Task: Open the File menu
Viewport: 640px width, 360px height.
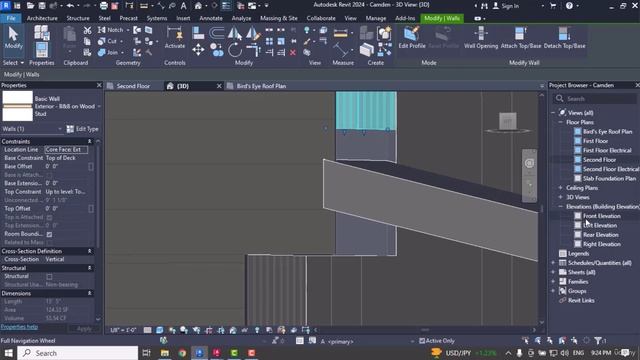Action: pyautogui.click(x=11, y=18)
